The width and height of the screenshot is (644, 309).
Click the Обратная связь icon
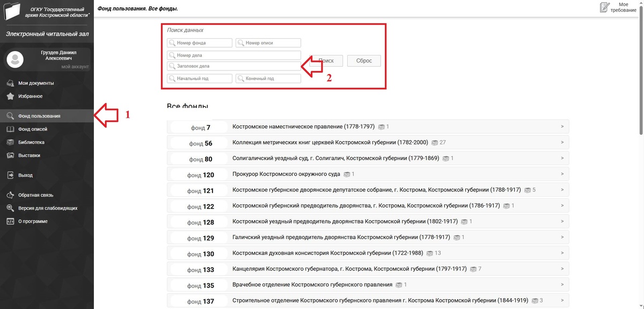coord(10,195)
